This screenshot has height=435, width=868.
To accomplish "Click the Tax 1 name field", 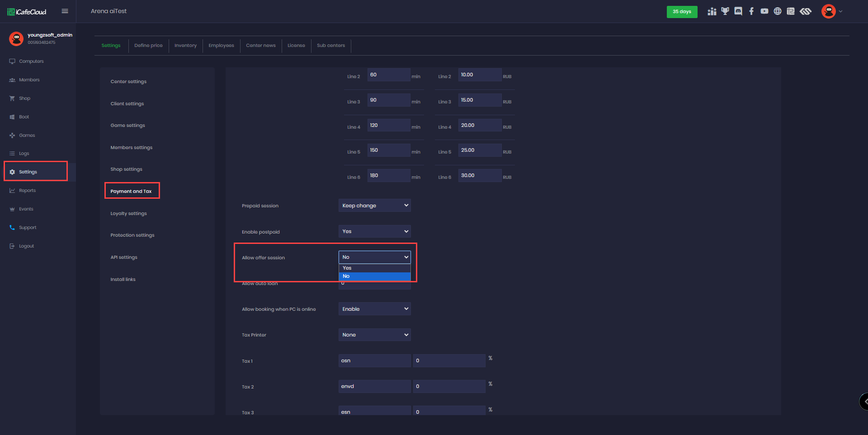I will 374,360.
